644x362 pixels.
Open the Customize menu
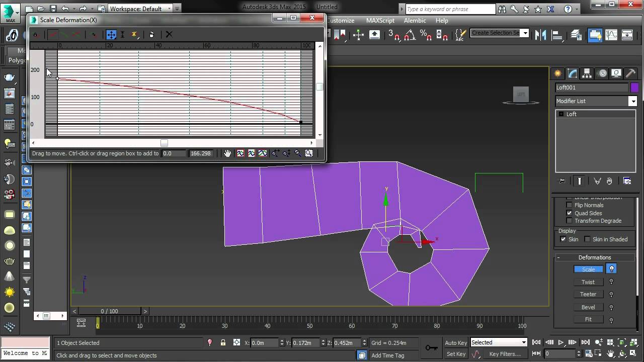click(x=341, y=21)
